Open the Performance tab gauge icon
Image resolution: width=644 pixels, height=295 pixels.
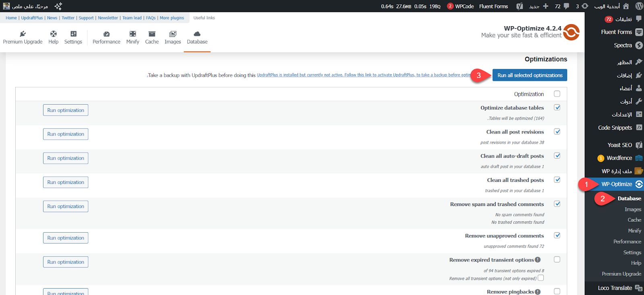[106, 34]
